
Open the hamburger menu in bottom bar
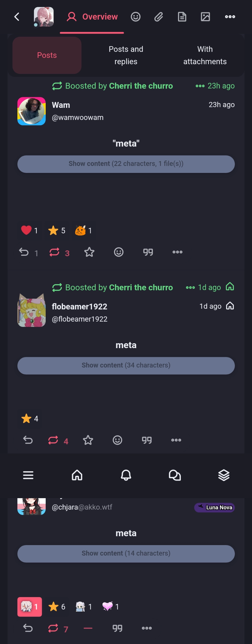[x=28, y=475]
